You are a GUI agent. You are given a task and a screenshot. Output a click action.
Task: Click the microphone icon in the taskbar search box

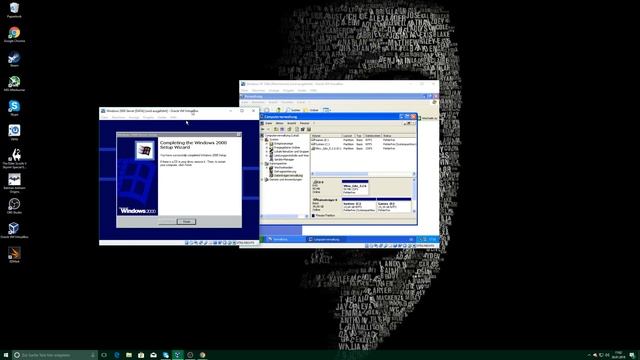93,355
